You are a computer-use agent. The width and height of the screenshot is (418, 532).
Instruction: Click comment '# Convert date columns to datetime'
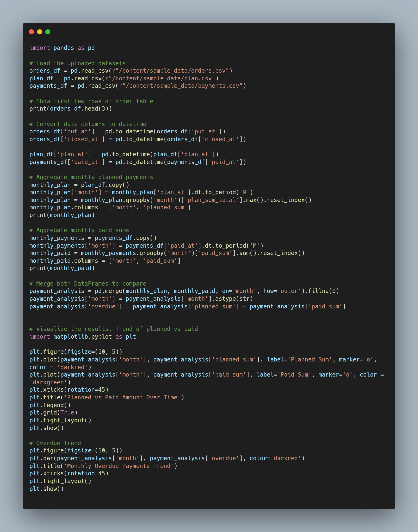coord(88,124)
